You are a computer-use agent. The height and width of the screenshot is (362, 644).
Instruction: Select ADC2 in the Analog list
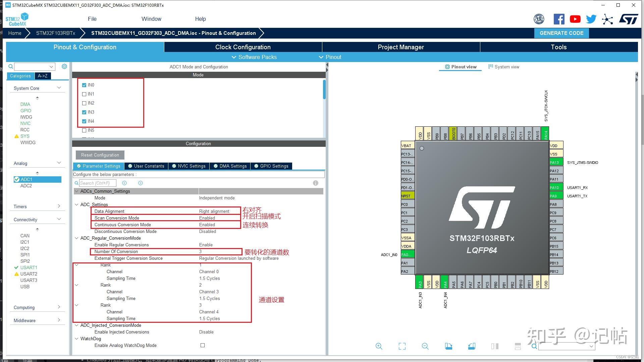click(26, 186)
